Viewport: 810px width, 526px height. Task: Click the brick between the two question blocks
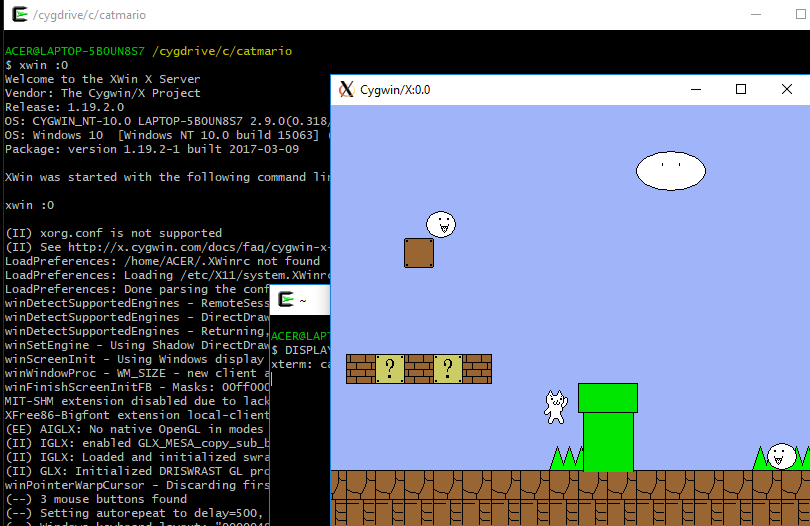click(419, 369)
